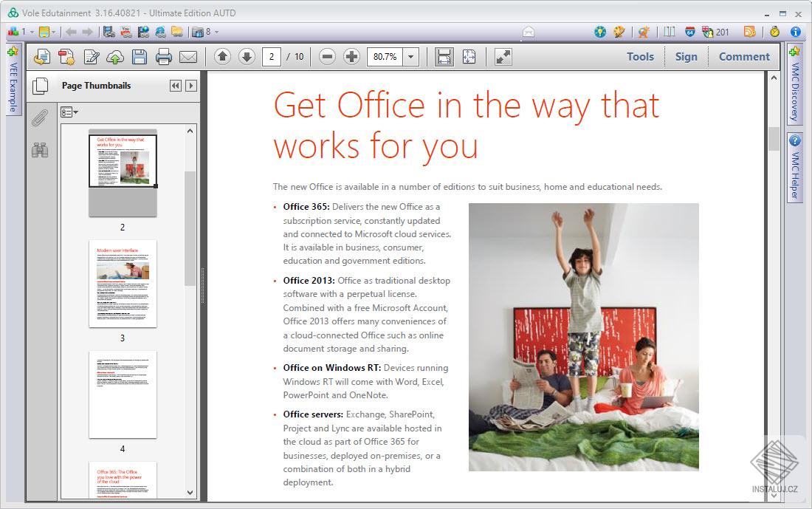
Task: Click the PDF open document icon
Action: (42, 56)
